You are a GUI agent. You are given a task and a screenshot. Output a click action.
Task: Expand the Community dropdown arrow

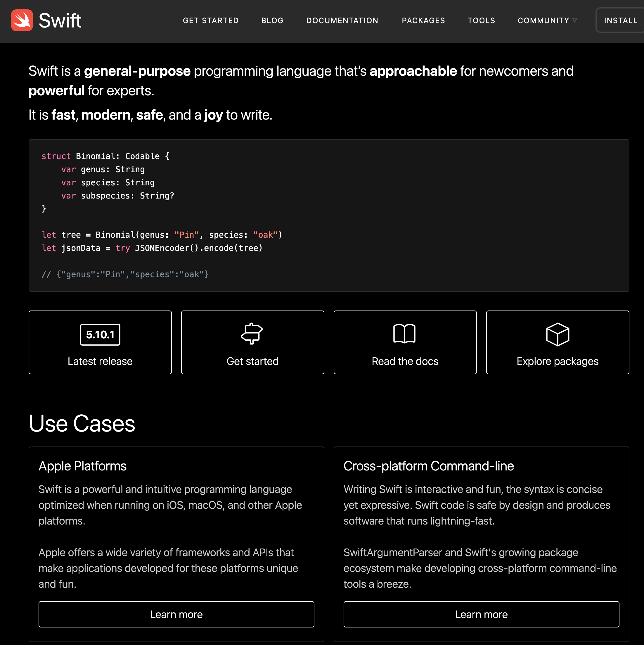coord(574,20)
